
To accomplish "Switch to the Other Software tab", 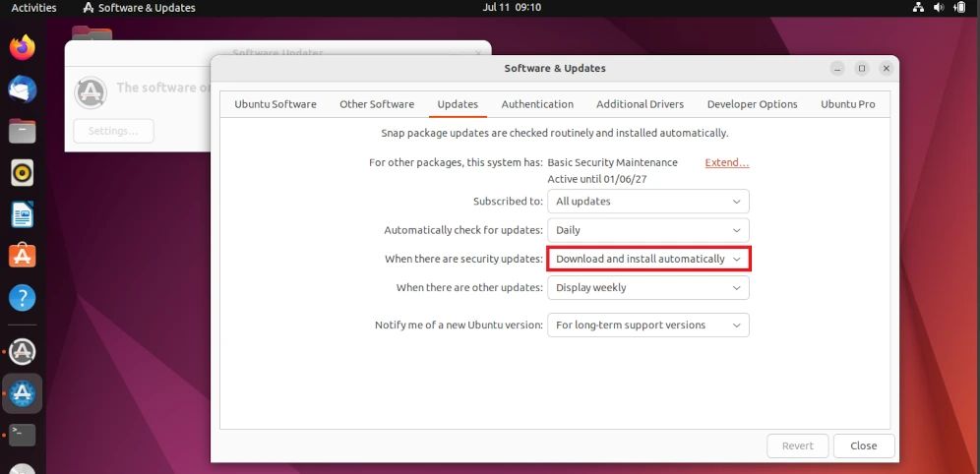I will pos(377,104).
